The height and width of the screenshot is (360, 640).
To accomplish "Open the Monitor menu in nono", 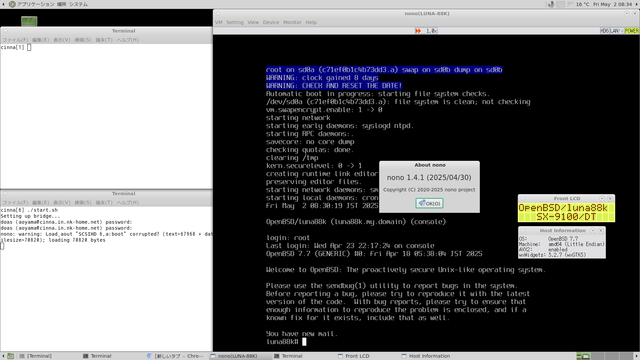I will (292, 22).
